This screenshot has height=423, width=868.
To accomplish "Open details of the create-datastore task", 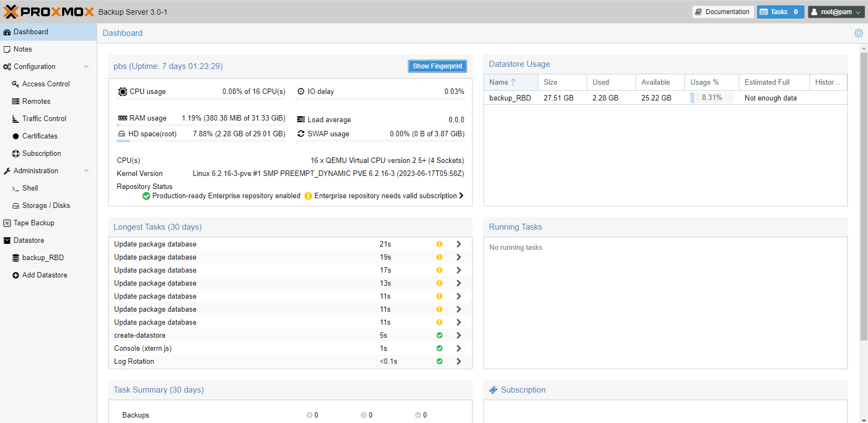I will coord(458,335).
